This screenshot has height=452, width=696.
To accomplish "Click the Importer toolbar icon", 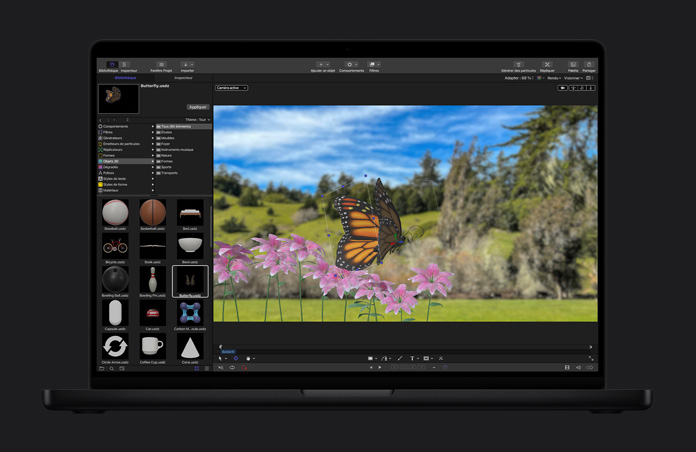I will tap(187, 65).
